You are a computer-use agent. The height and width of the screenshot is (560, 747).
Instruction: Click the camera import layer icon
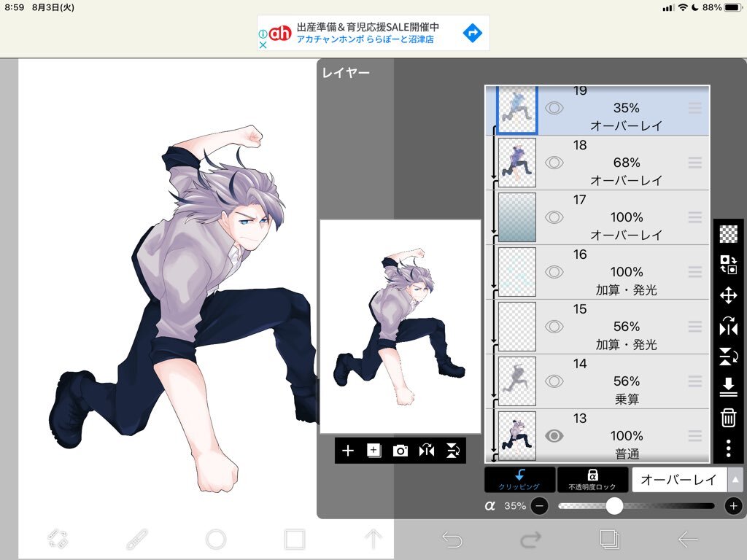pyautogui.click(x=400, y=451)
